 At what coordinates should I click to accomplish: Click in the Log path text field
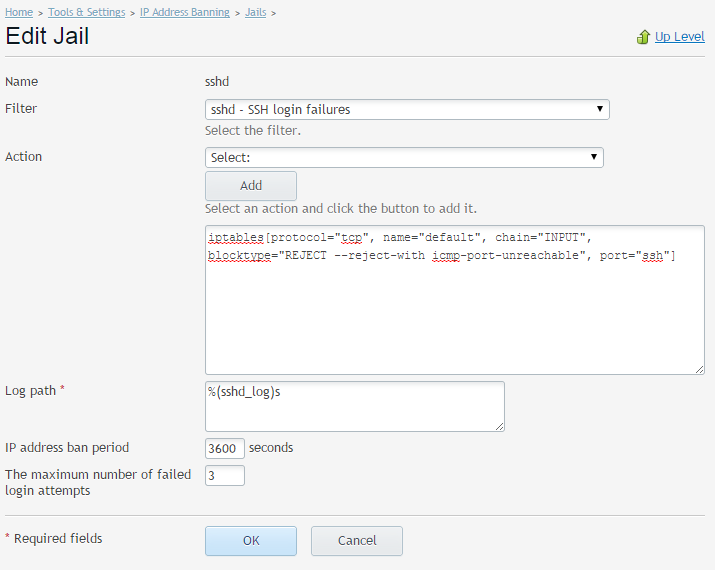355,406
